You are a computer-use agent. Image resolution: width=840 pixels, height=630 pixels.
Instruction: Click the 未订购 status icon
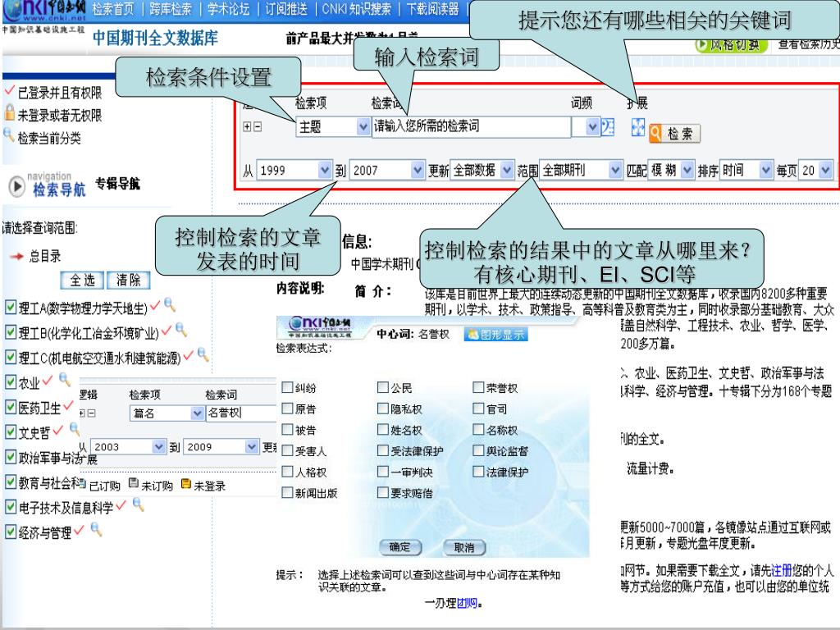(x=134, y=484)
